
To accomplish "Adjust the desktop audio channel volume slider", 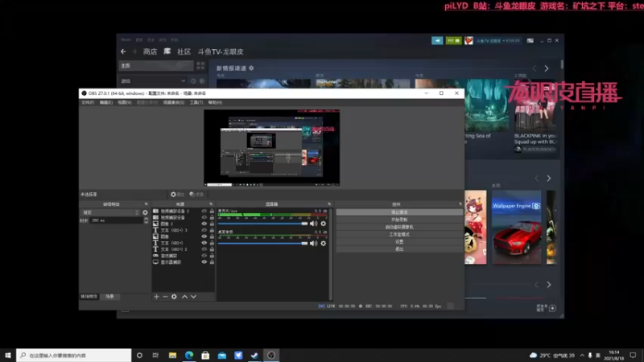I will click(x=263, y=244).
